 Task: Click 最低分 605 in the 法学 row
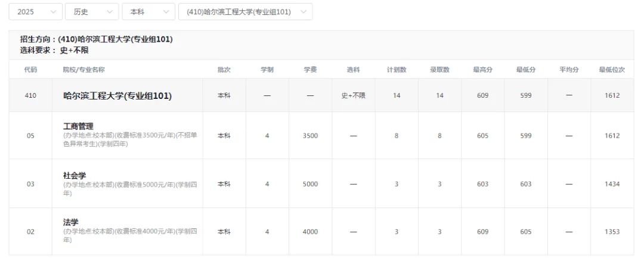pos(526,232)
